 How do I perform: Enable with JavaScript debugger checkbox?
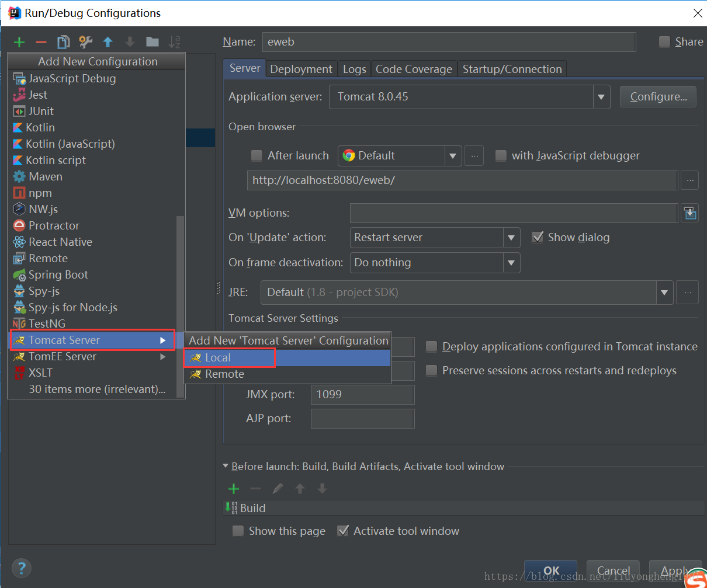(501, 155)
